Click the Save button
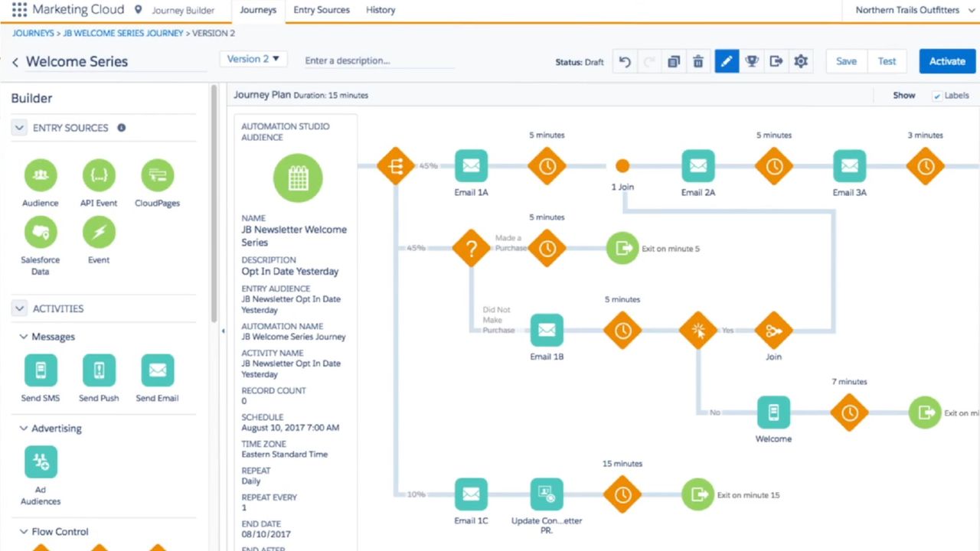Screen dimensions: 980x551 tap(846, 61)
